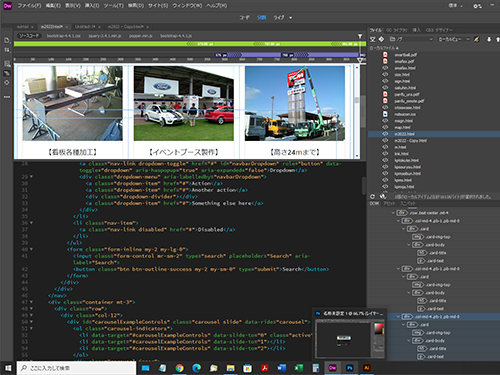500x375 pixels.
Task: Open the dropdown arrow next to ライブ
Action: 290,18
